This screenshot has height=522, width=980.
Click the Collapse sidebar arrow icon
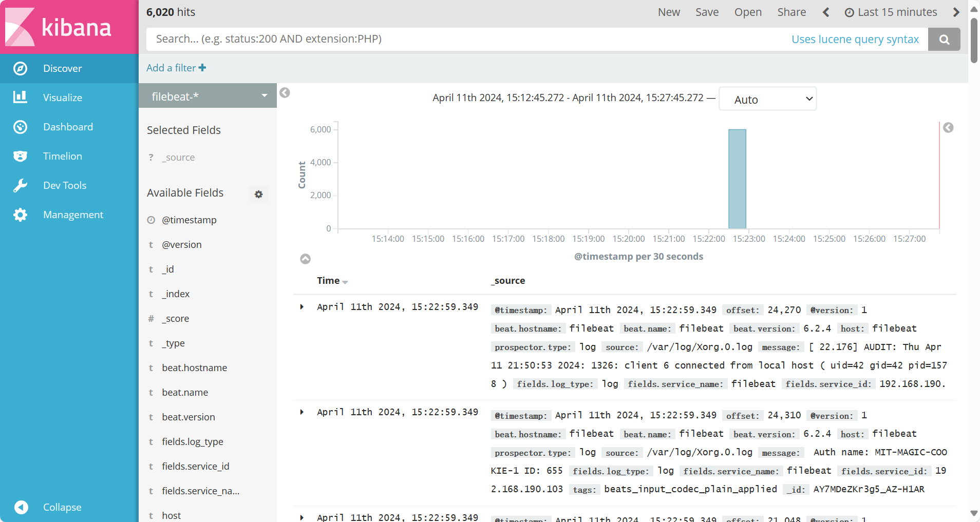click(21, 507)
